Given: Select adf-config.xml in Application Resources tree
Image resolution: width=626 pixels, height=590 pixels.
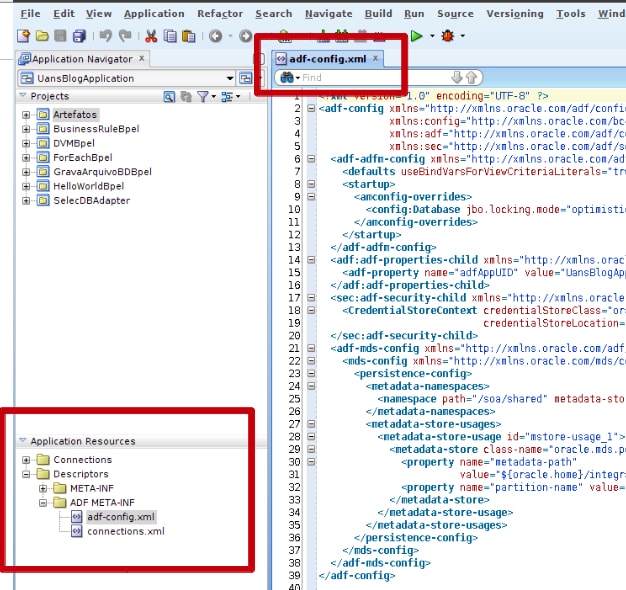Looking at the screenshot, I should pyautogui.click(x=121, y=517).
